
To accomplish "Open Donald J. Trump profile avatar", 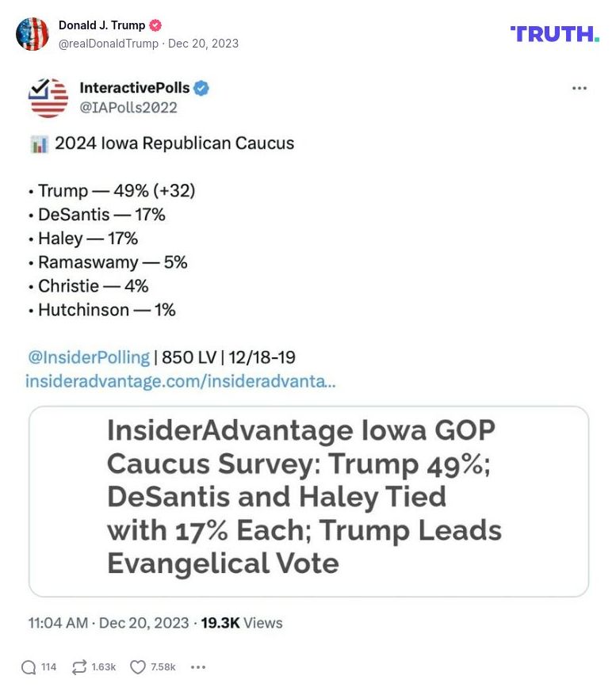I will point(33,34).
